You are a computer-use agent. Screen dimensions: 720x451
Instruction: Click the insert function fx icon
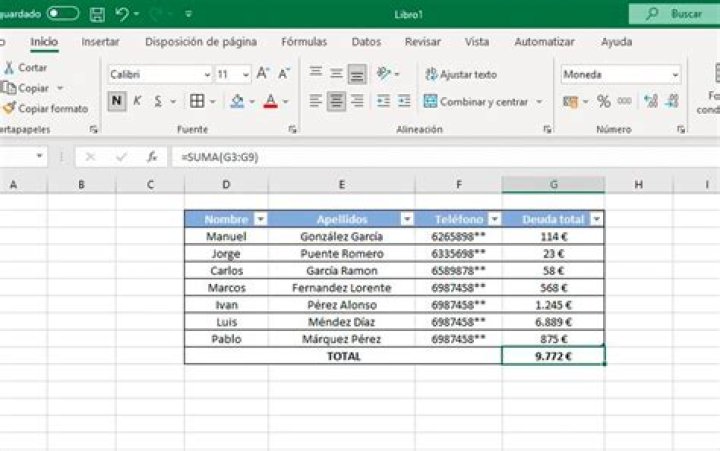[152, 157]
